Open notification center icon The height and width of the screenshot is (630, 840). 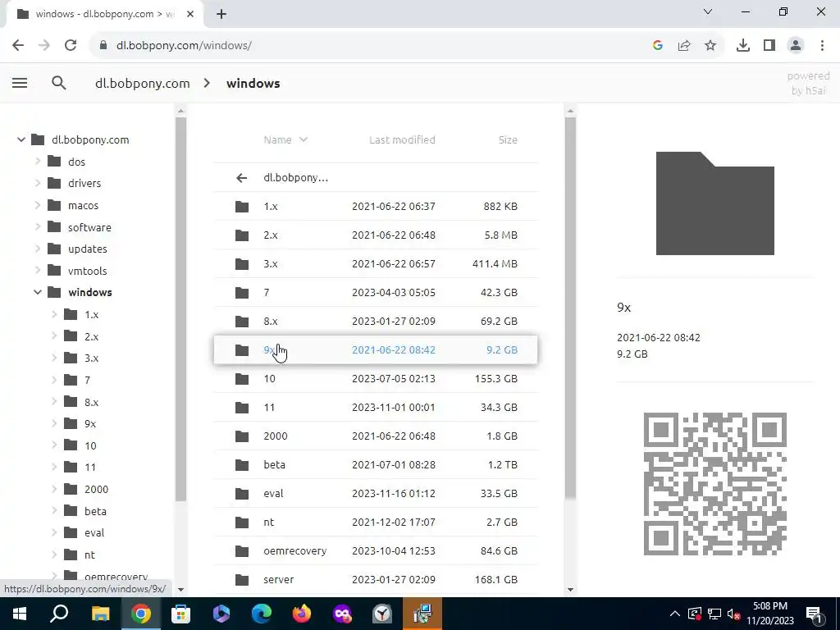tap(814, 614)
